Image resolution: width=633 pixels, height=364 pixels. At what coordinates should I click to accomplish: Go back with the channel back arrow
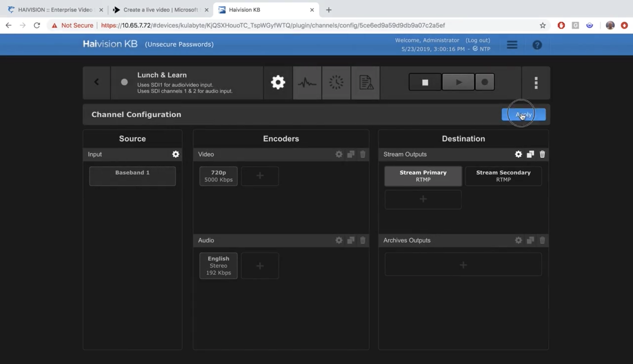click(x=97, y=82)
